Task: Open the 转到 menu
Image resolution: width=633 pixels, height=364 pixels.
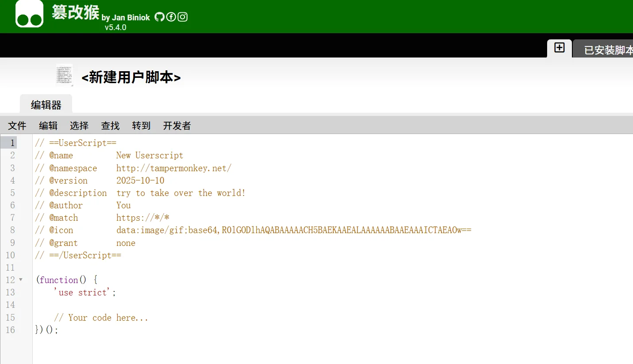Action: tap(141, 126)
